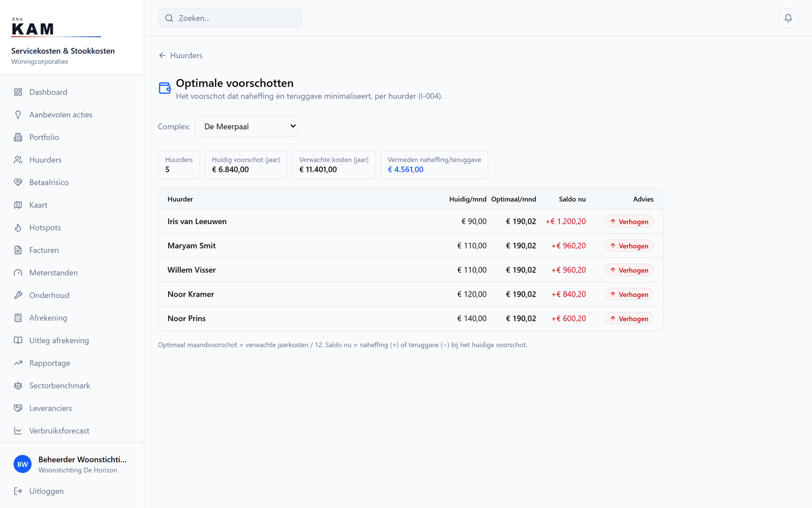Click the BW user avatar
The image size is (812, 508).
click(22, 464)
